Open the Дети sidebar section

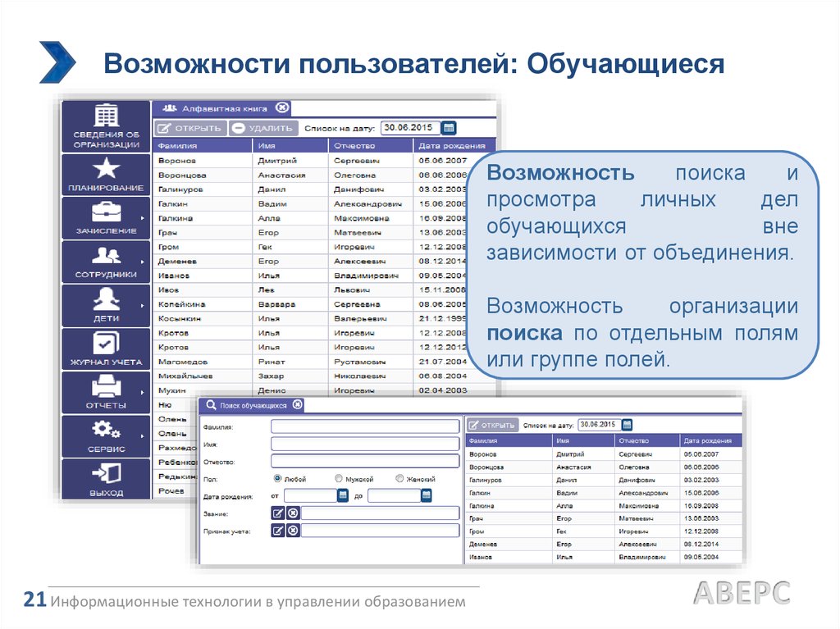(106, 304)
